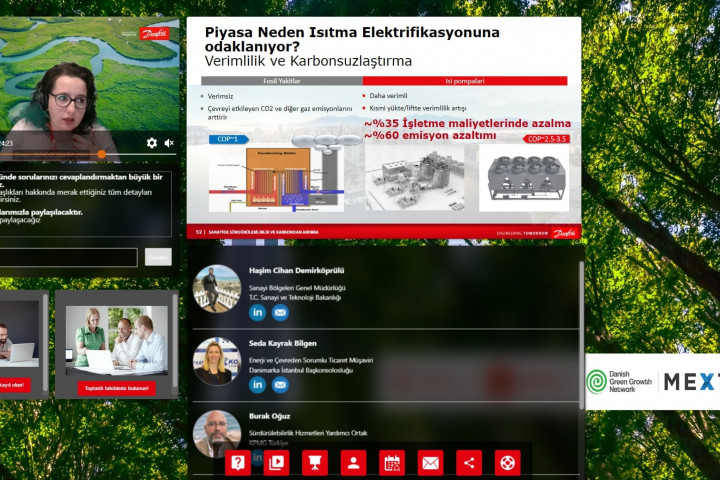720x480 pixels.
Task: Click the three colleagues meeting thumbnail
Action: point(117,340)
